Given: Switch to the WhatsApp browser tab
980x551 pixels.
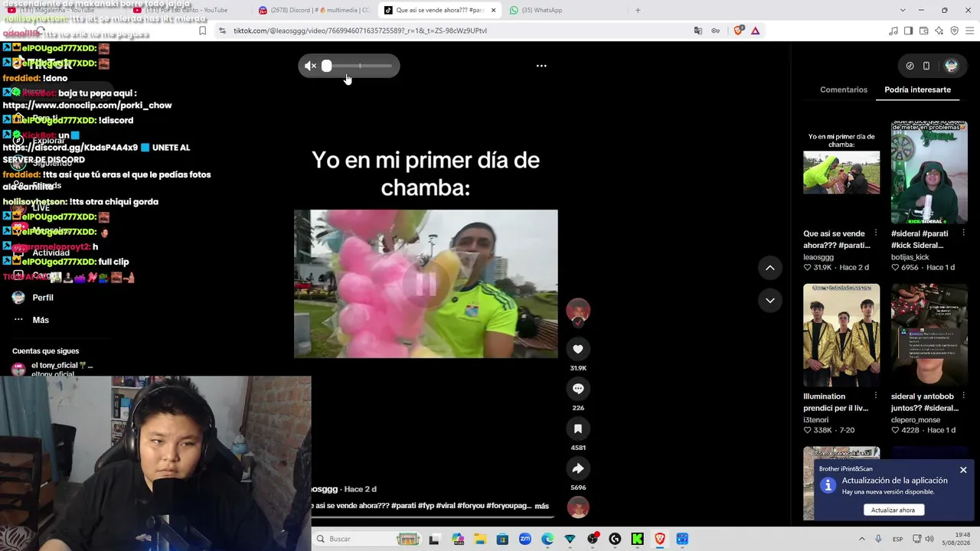Looking at the screenshot, I should coord(561,10).
